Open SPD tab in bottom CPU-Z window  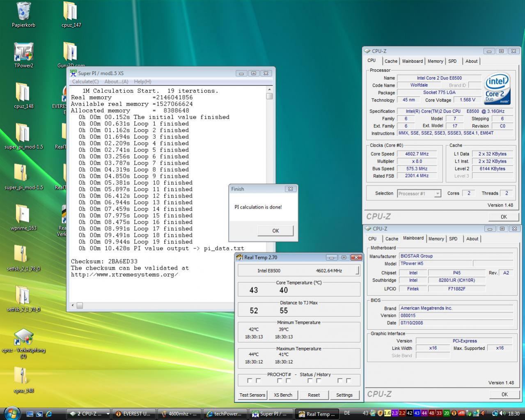[x=453, y=239]
